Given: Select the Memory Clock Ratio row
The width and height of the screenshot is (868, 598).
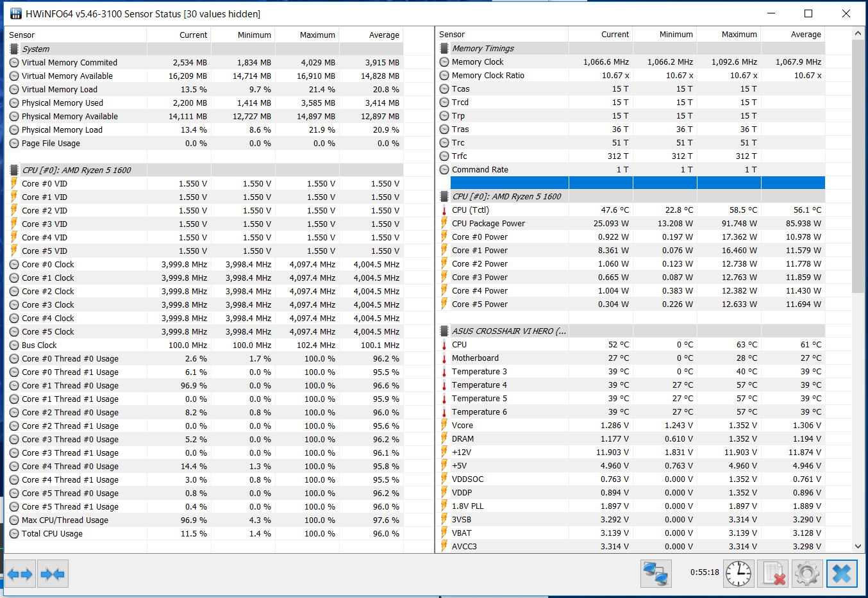Looking at the screenshot, I should tap(630, 75).
